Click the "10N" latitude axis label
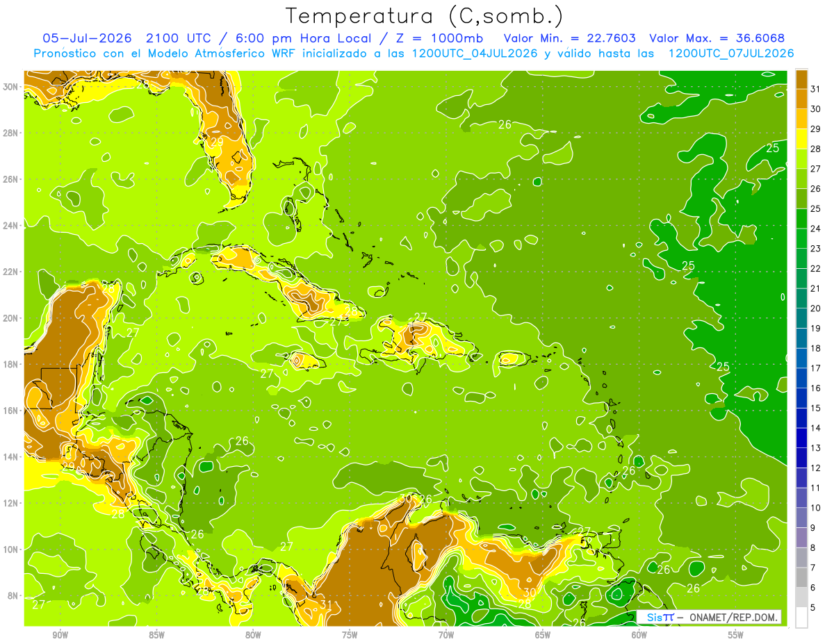834x644 pixels. point(10,549)
